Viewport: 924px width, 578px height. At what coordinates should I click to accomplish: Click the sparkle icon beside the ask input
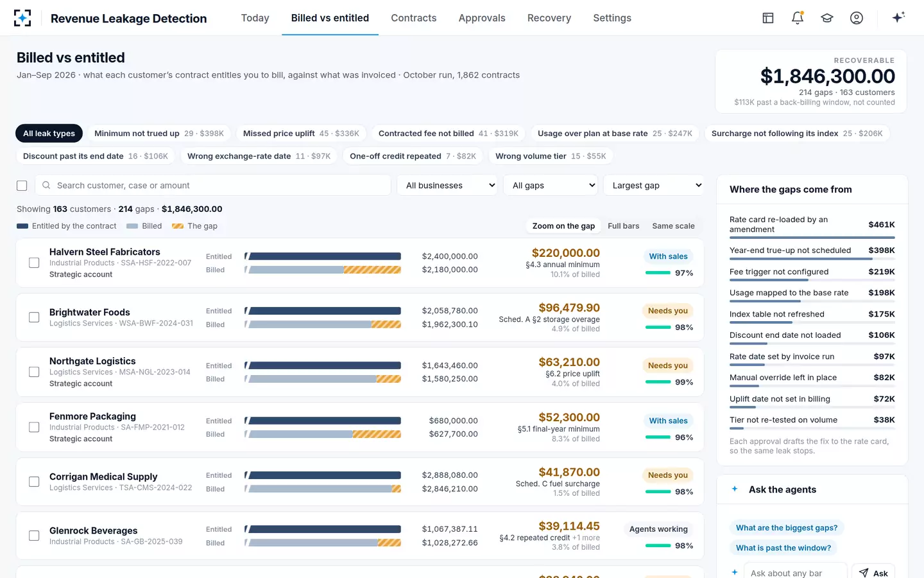735,572
